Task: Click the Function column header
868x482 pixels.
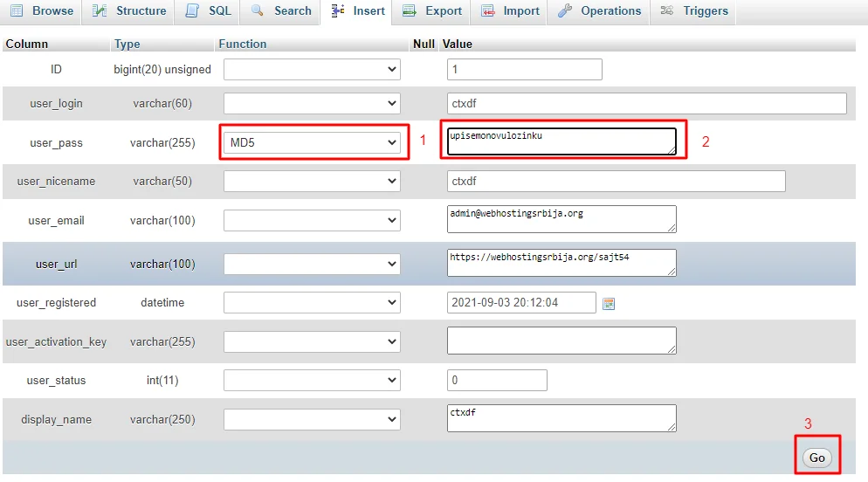Action: tap(243, 45)
